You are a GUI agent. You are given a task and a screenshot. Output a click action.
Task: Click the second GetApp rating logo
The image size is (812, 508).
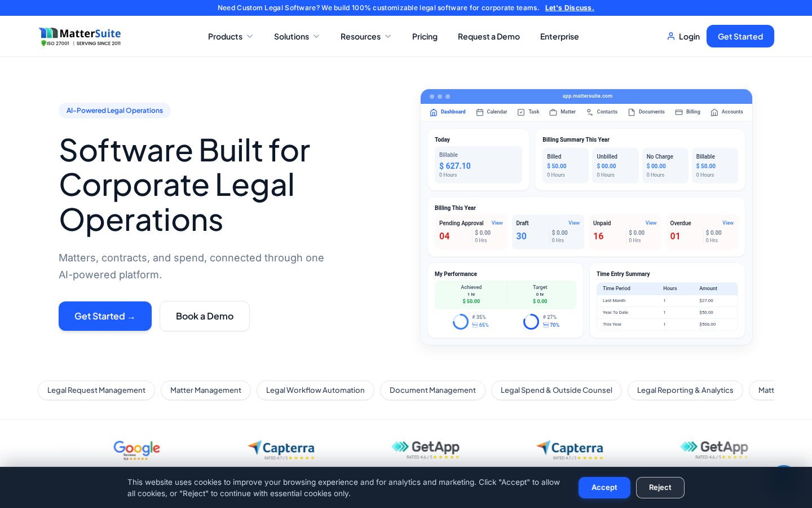pyautogui.click(x=714, y=450)
